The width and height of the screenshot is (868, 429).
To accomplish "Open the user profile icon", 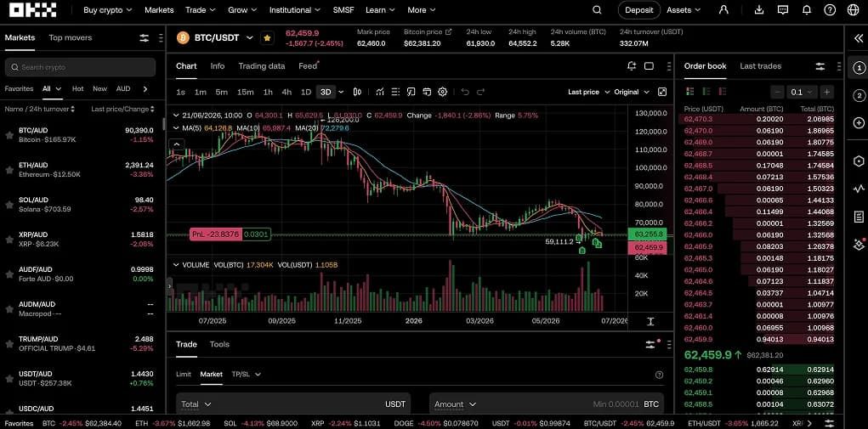I will click(x=723, y=10).
